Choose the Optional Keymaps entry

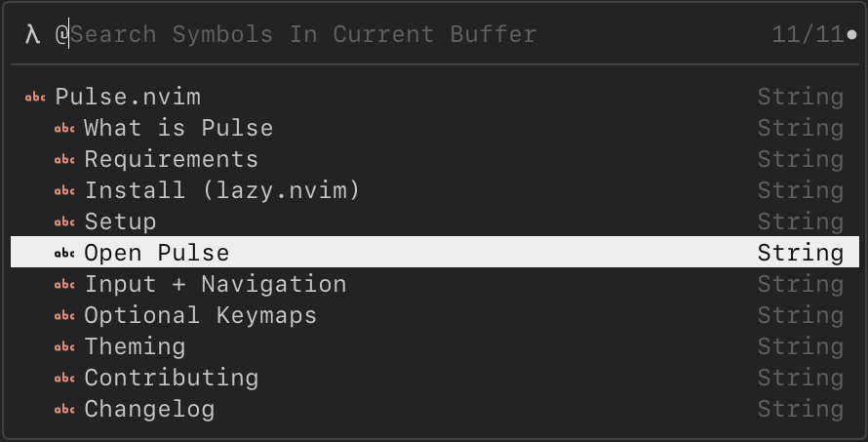200,315
